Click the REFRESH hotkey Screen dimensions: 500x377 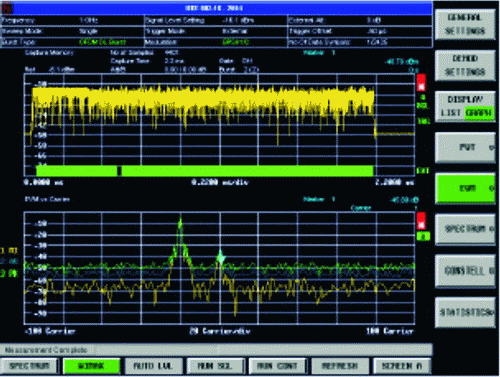click(340, 366)
